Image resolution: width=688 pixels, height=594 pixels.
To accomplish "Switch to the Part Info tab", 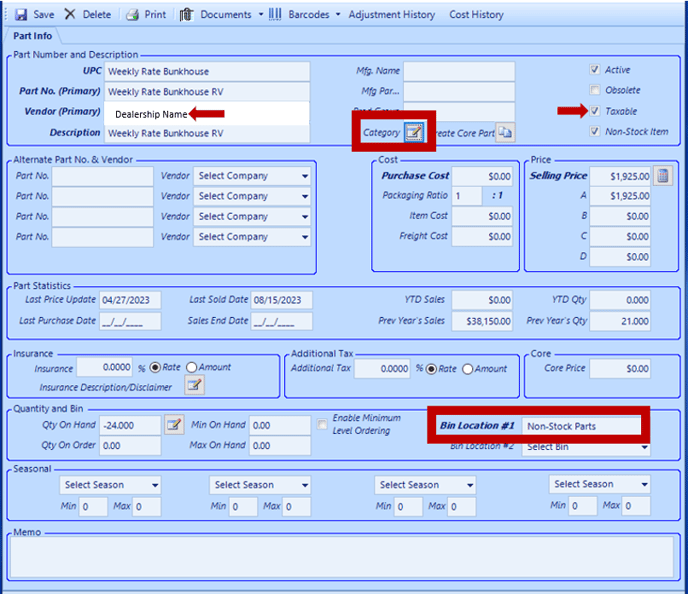I will coord(32,36).
